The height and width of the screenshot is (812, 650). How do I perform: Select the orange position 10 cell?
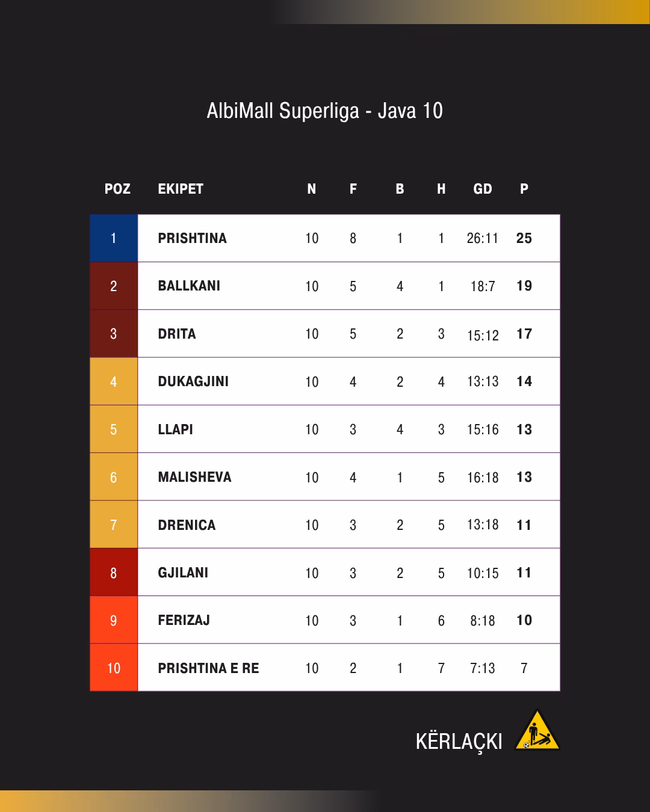point(114,668)
